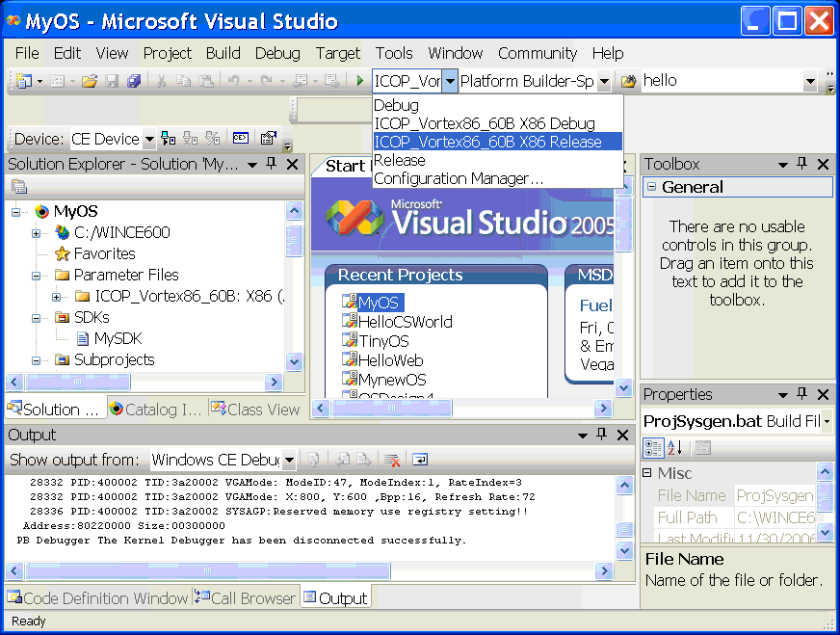
Task: Pin the Solution Explorer panel
Action: 272,164
